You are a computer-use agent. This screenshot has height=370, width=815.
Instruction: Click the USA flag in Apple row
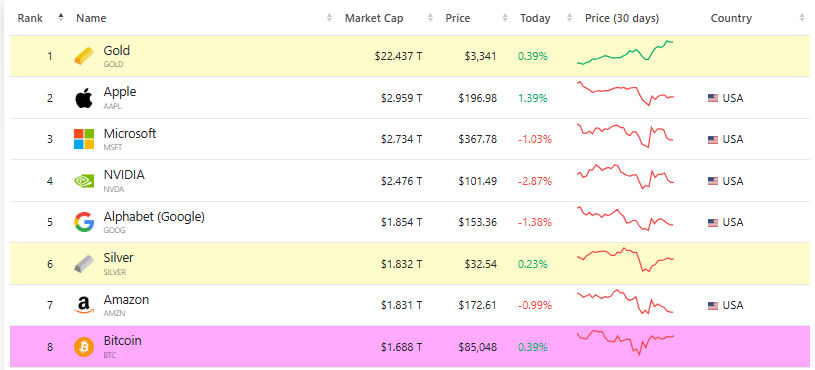pos(713,98)
